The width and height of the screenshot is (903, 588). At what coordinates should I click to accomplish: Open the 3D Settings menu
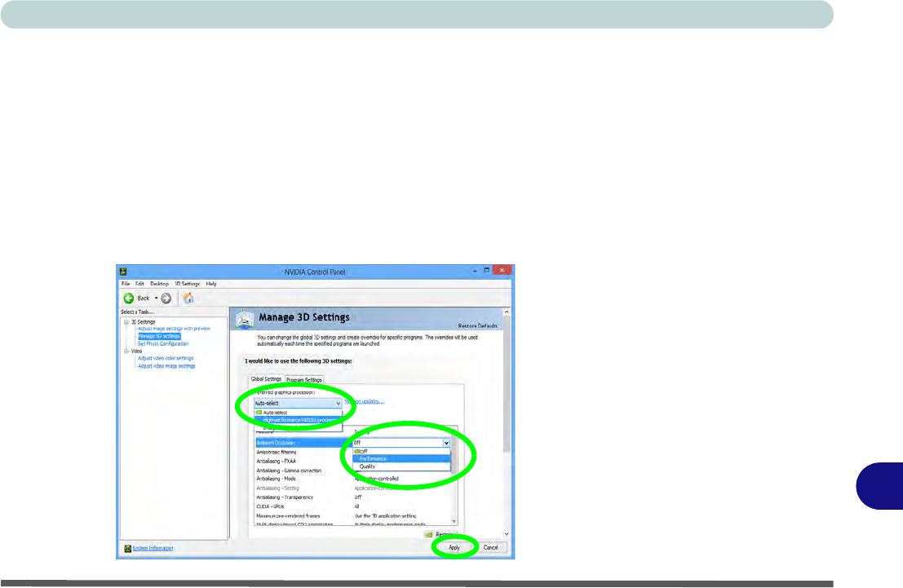coord(187,284)
